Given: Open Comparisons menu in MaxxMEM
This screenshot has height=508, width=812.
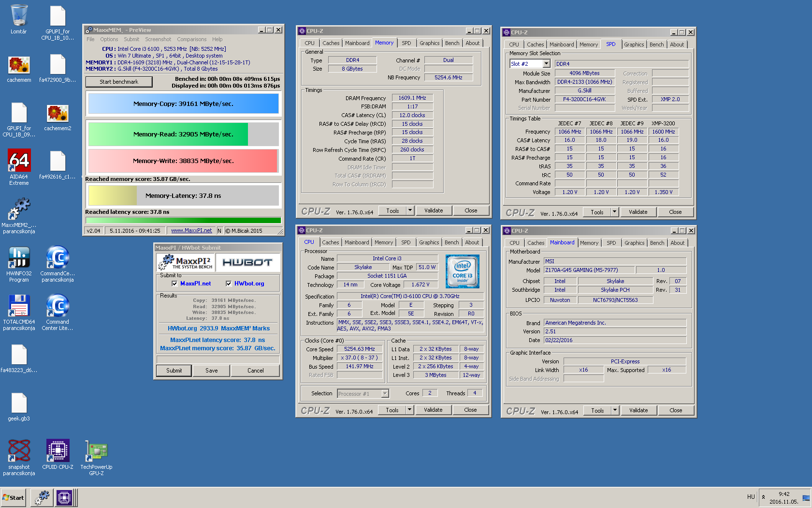Looking at the screenshot, I should tap(191, 39).
